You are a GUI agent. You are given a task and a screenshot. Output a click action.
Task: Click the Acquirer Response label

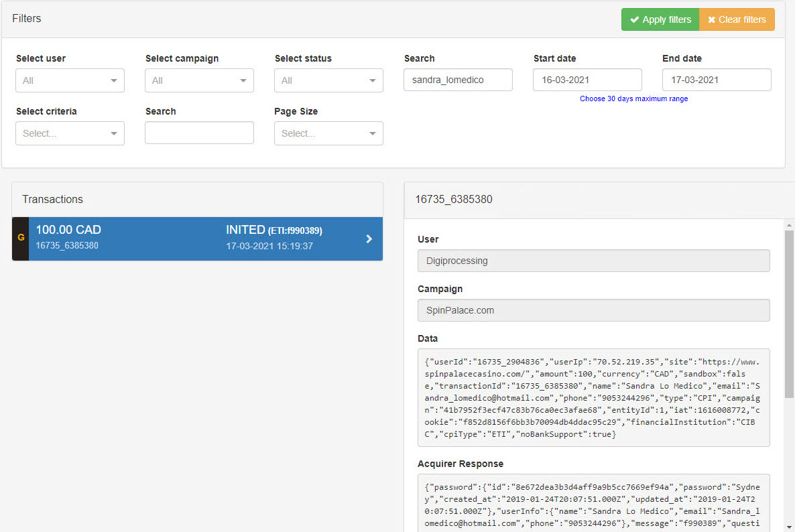coord(461,464)
